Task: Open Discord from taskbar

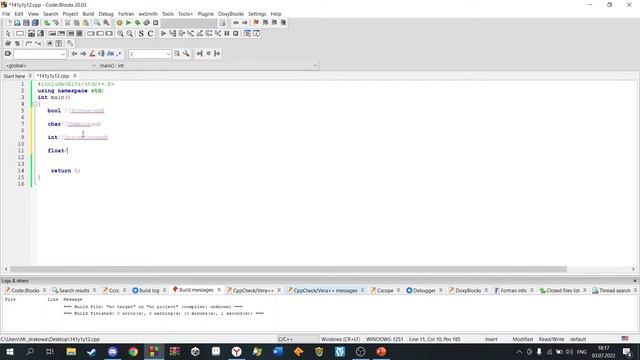Action: point(113,351)
